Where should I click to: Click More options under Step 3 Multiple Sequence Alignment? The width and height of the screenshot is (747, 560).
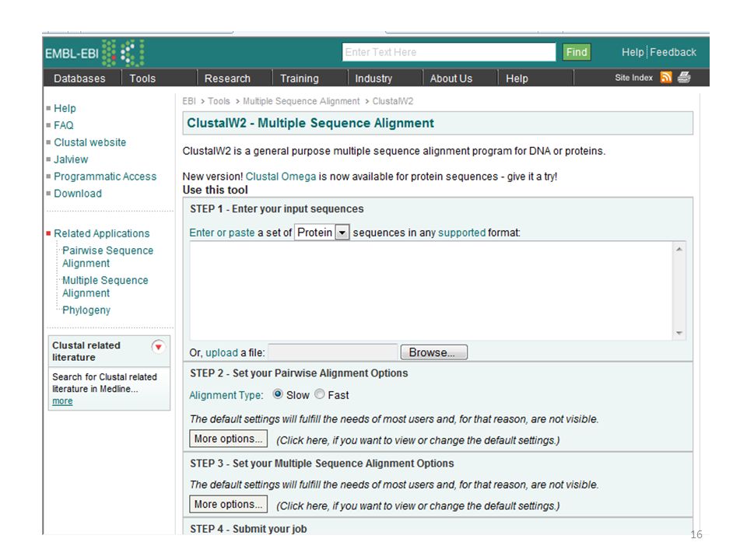[228, 504]
